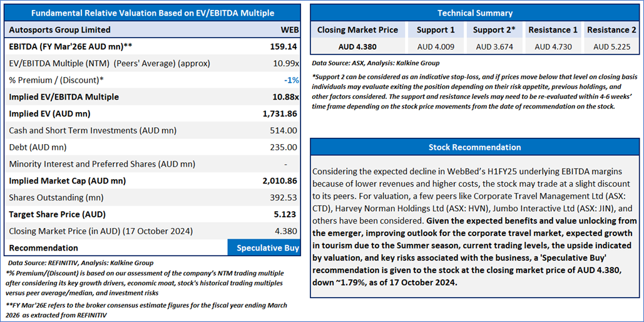
Task: Click the Closing Market Price AUD 4.380 cell
Action: 358,47
